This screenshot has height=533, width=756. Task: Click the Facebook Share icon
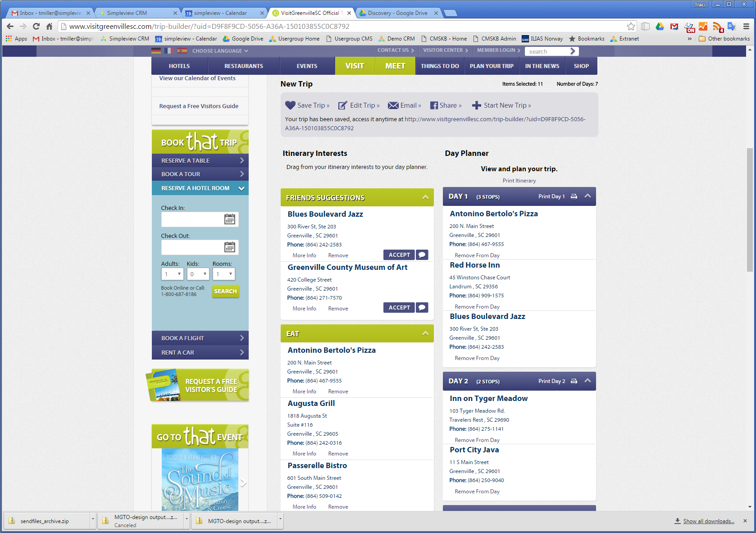[x=434, y=105]
